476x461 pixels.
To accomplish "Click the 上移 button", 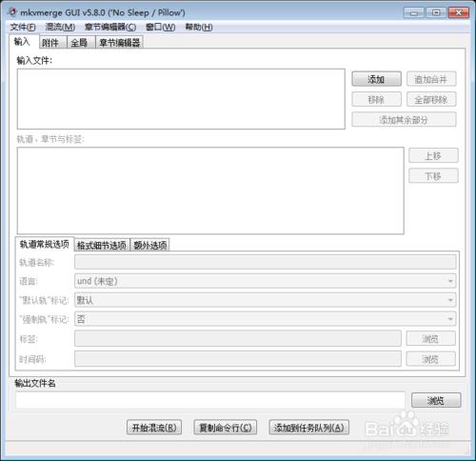I will pos(433,156).
